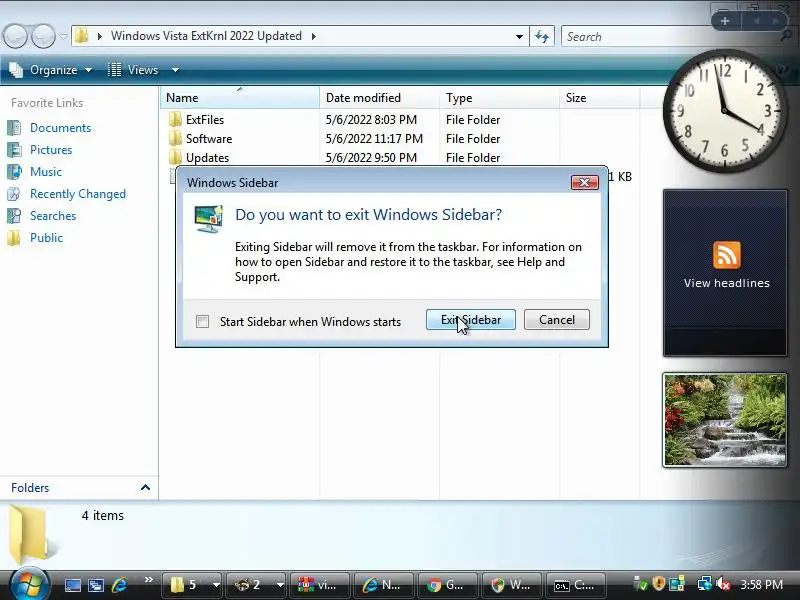Screen dimensions: 800x600
Task: Expand the Explorer taskbar group arrow
Action: [x=216, y=585]
